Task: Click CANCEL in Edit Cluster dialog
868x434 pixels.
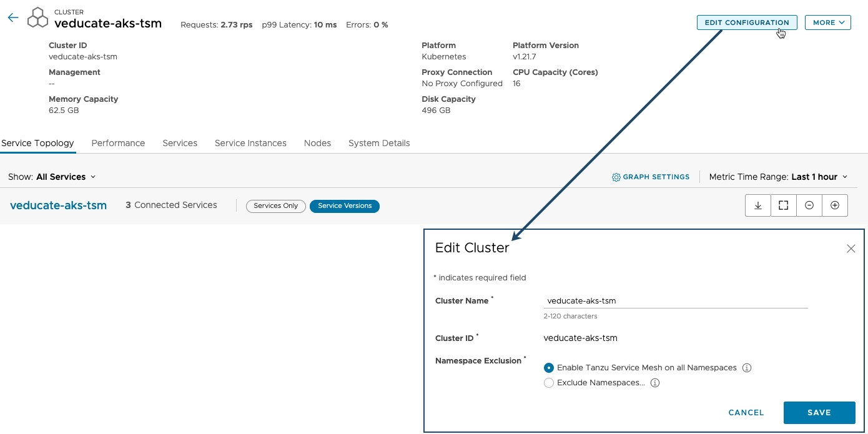Action: [746, 413]
